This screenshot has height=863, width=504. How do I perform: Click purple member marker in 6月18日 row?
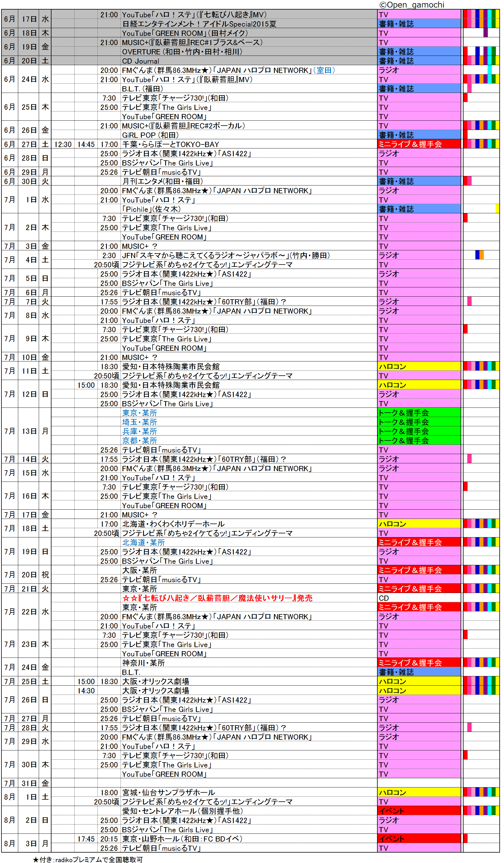(485, 33)
